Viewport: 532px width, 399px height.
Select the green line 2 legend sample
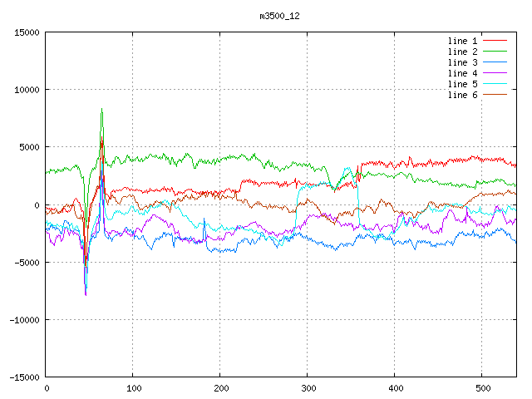pyautogui.click(x=495, y=52)
